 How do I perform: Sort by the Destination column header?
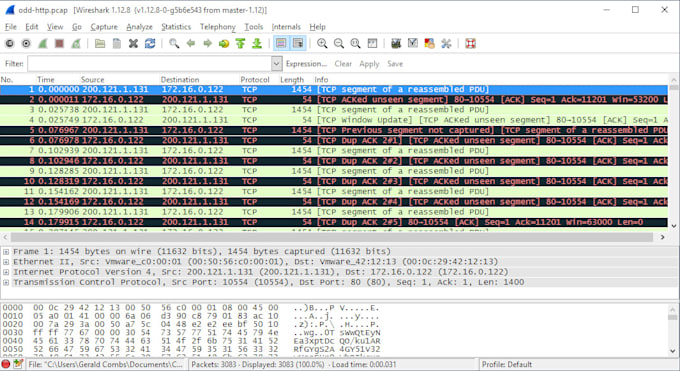(x=180, y=80)
